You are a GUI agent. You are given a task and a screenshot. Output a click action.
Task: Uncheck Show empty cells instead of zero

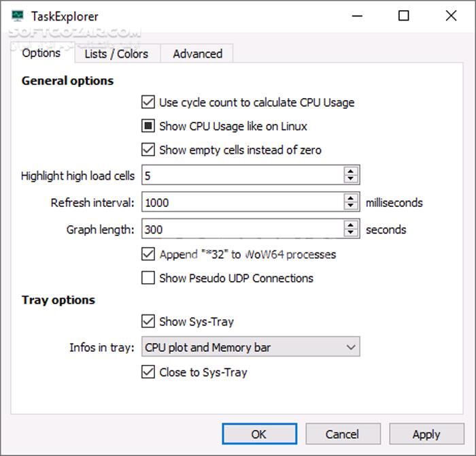point(148,150)
